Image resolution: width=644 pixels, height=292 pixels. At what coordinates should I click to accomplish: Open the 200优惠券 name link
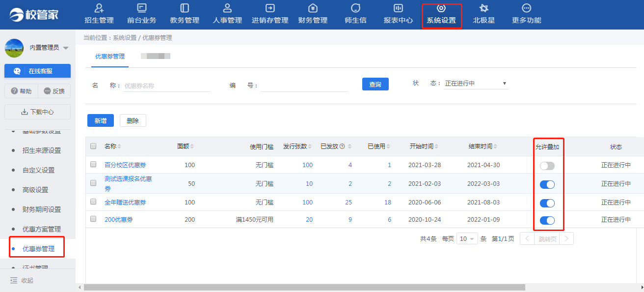(118, 220)
